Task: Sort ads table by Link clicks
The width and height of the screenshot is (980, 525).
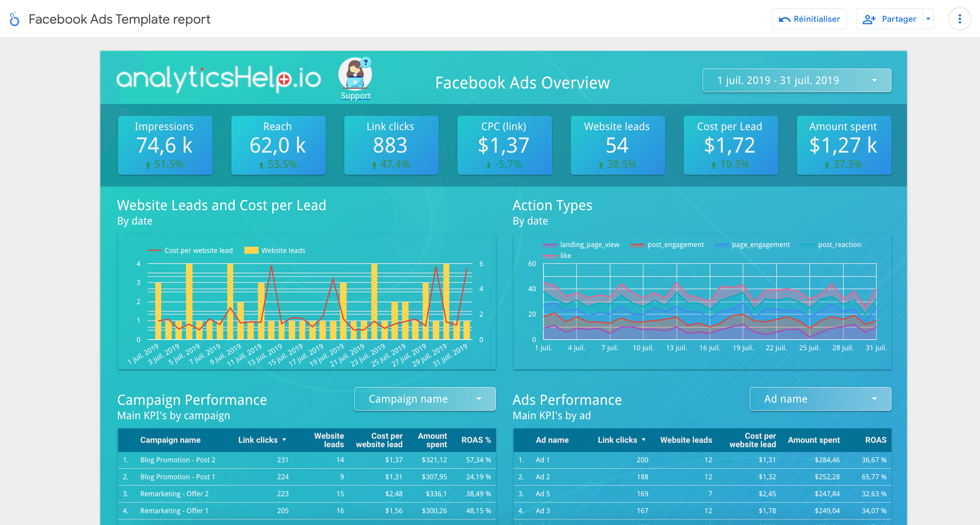Action: click(621, 440)
